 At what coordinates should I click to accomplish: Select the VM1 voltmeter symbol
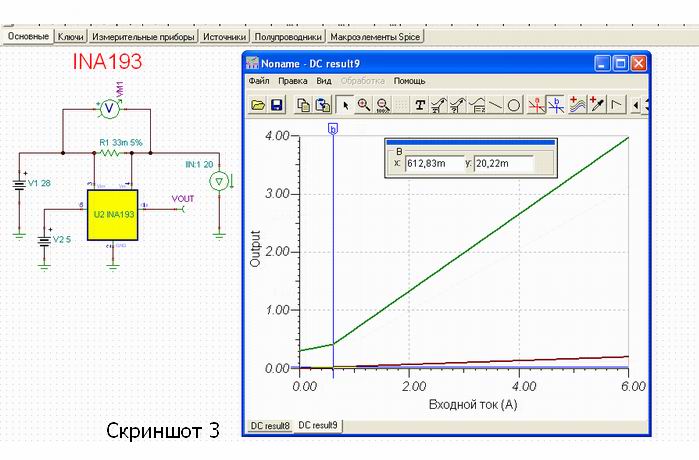109,108
